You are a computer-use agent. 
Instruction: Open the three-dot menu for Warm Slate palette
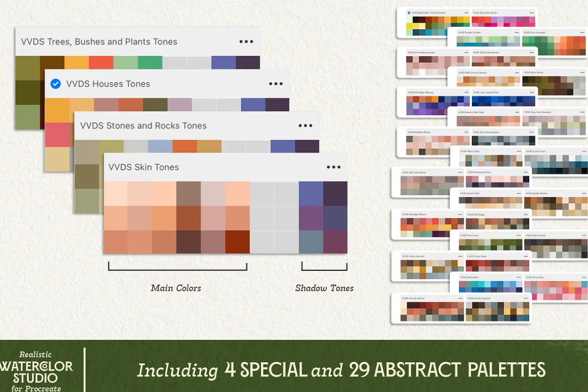519,151
